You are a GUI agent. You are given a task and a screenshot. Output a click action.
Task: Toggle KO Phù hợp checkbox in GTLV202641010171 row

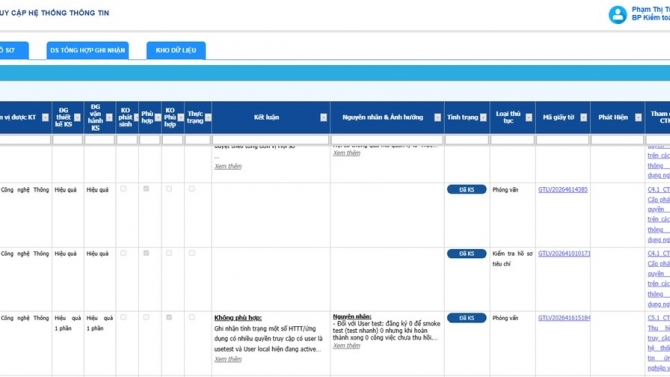point(169,253)
